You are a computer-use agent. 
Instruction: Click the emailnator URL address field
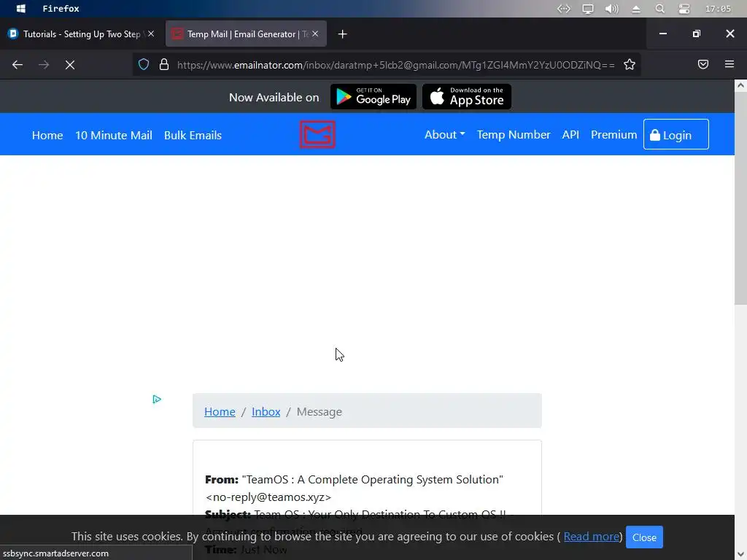[396, 65]
